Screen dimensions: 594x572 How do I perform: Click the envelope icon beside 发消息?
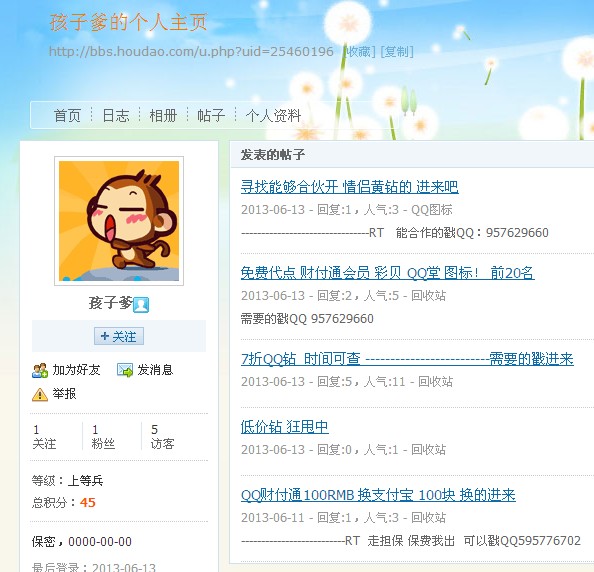pos(125,370)
